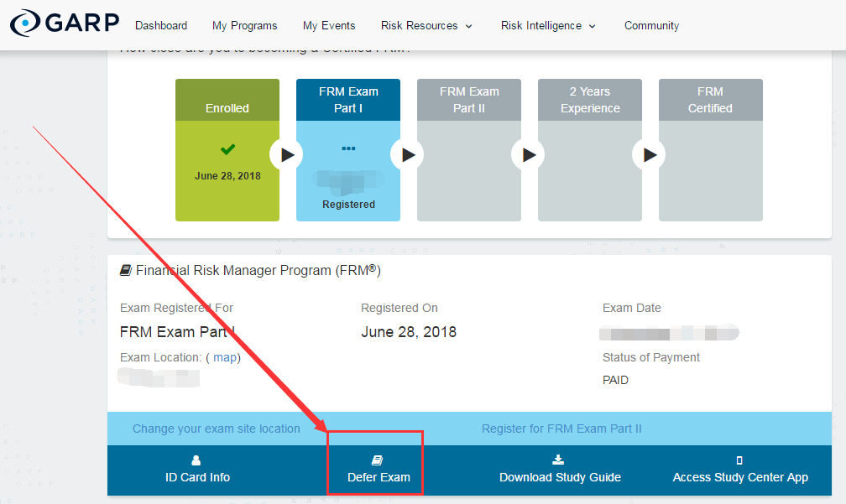Click the play arrow before FRM Certified

pyautogui.click(x=649, y=154)
